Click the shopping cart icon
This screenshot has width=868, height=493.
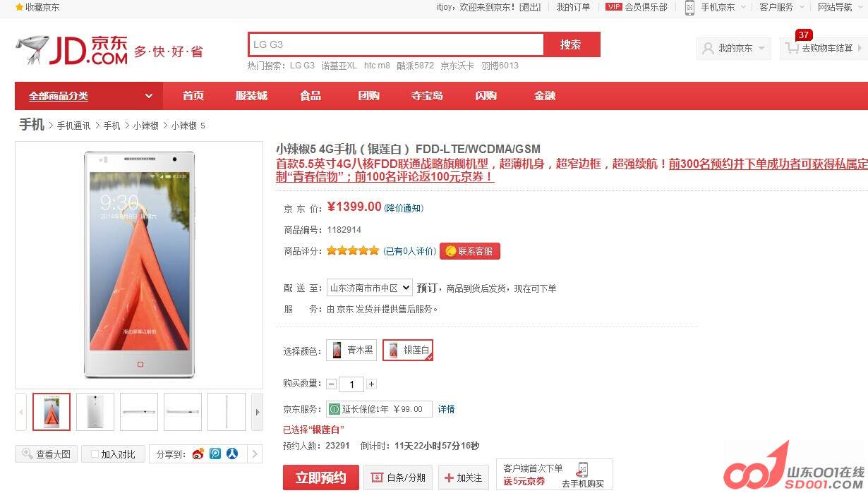click(792, 49)
